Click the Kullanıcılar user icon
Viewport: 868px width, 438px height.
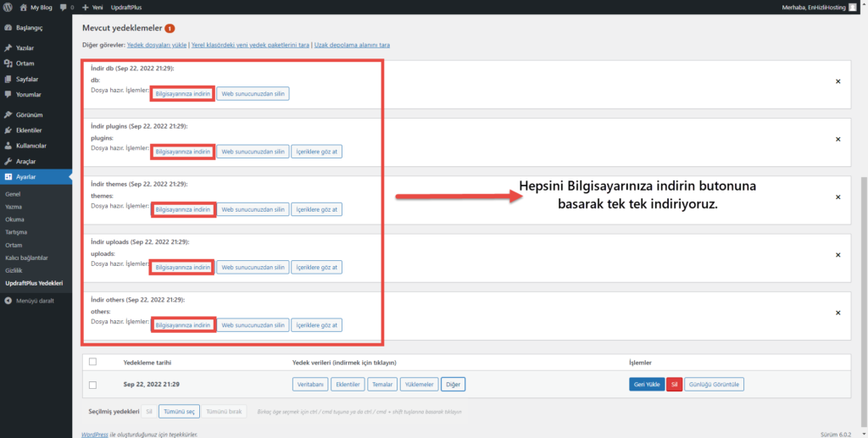tap(8, 146)
